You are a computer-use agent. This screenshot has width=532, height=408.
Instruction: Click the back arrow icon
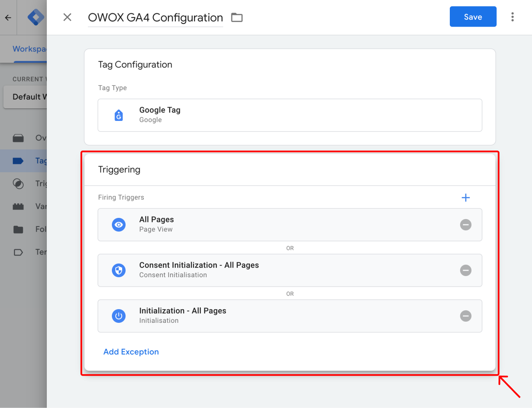click(x=8, y=17)
